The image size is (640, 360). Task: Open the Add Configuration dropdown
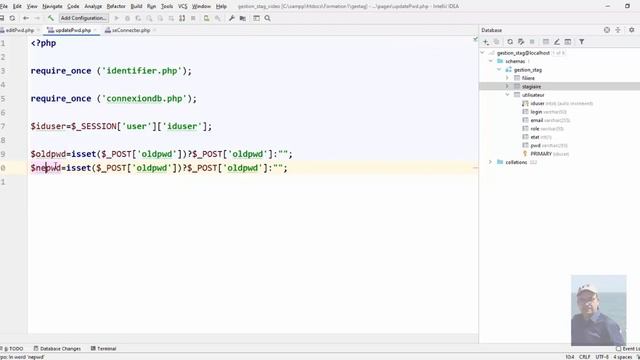tap(84, 18)
